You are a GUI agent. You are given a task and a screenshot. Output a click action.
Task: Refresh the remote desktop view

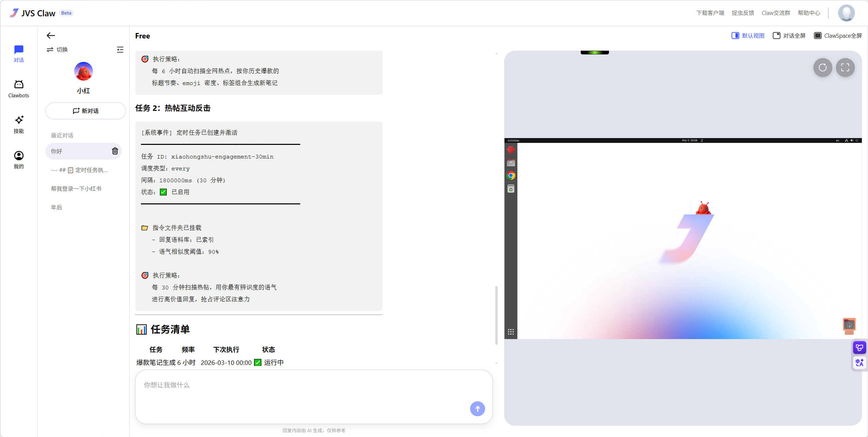coord(822,68)
